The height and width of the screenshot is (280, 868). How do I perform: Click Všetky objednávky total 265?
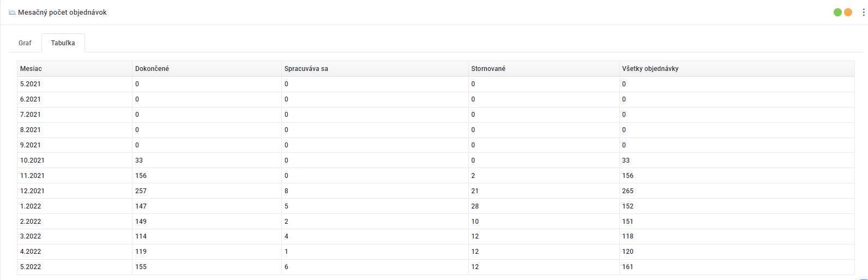628,191
